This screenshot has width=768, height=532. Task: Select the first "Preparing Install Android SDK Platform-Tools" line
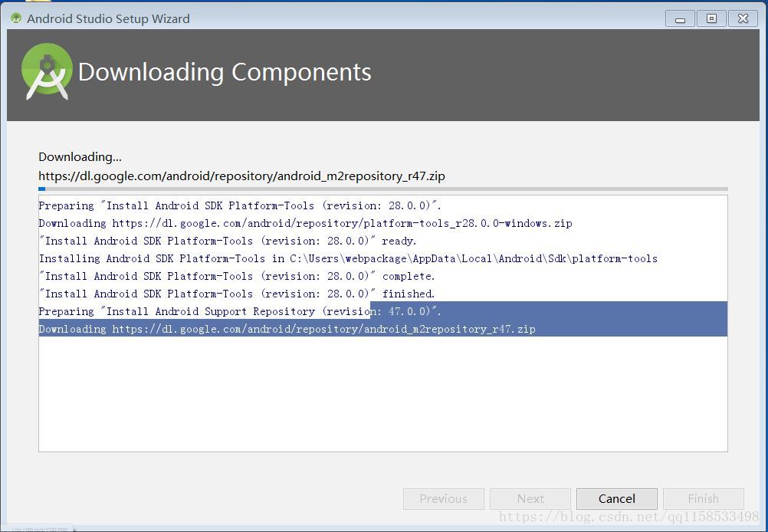coord(240,205)
